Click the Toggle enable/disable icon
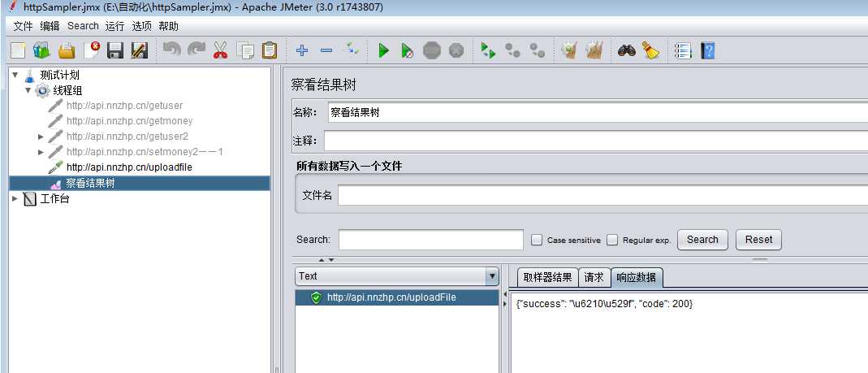Image resolution: width=868 pixels, height=373 pixels. coord(351,51)
